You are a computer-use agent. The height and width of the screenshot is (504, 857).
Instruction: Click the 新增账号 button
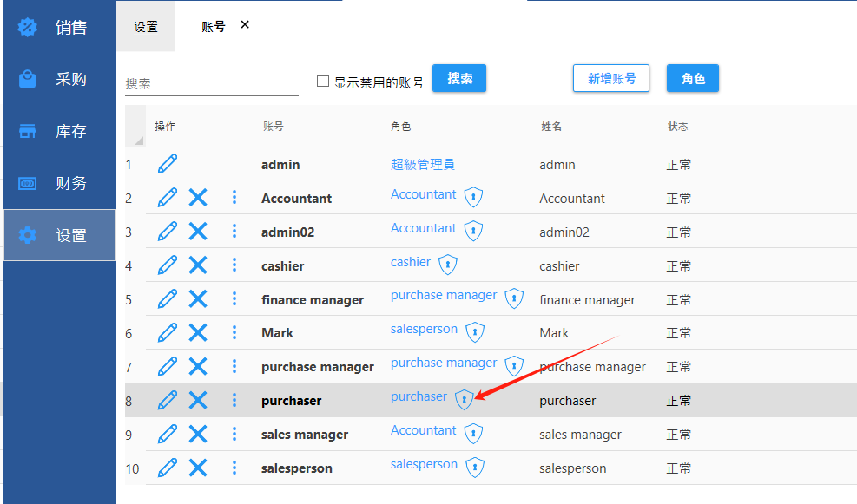(611, 79)
